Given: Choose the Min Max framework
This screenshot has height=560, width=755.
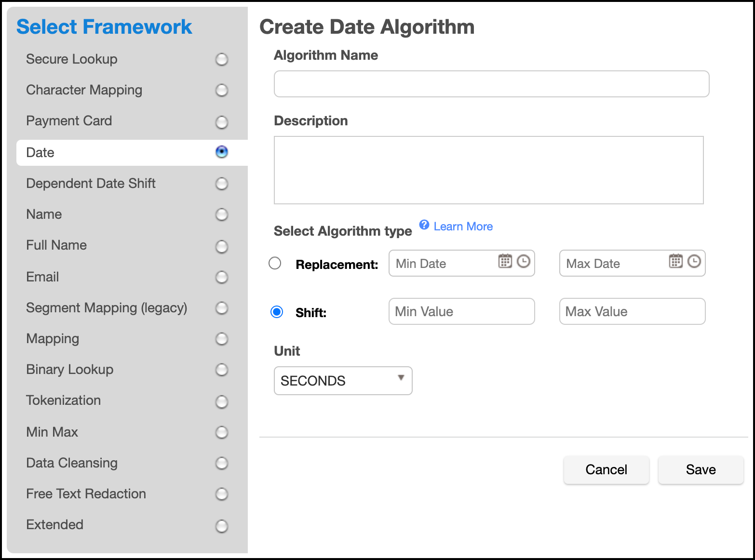Looking at the screenshot, I should [221, 432].
